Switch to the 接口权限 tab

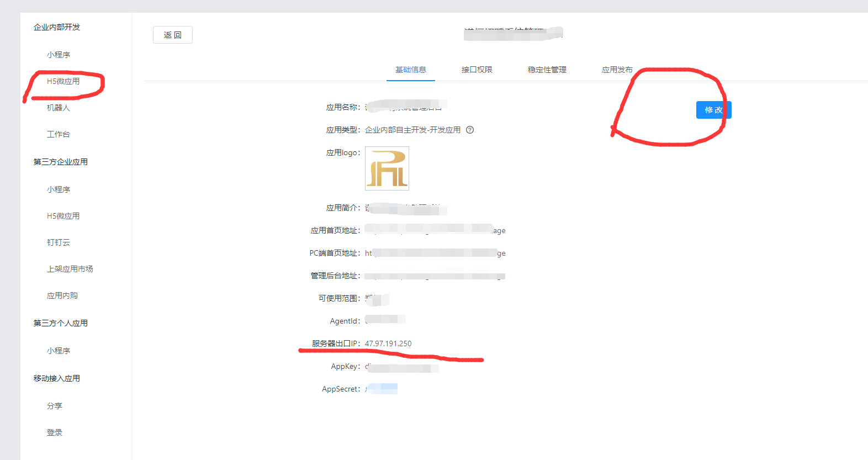click(477, 70)
